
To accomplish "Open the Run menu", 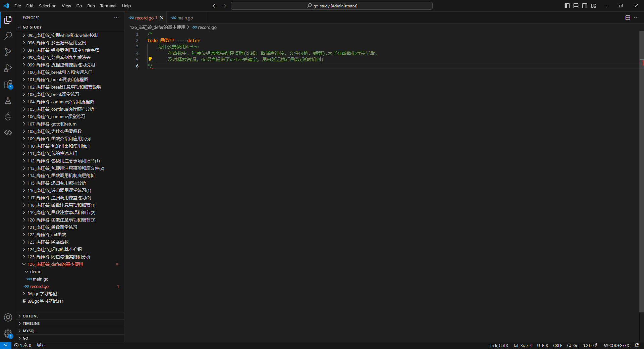I will pyautogui.click(x=91, y=6).
